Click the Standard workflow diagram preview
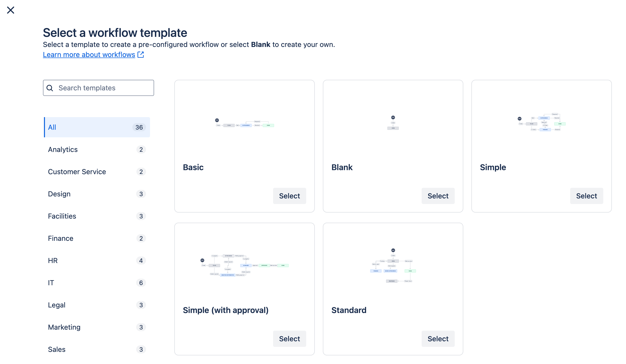Image resolution: width=626 pixels, height=364 pixels. (393, 266)
